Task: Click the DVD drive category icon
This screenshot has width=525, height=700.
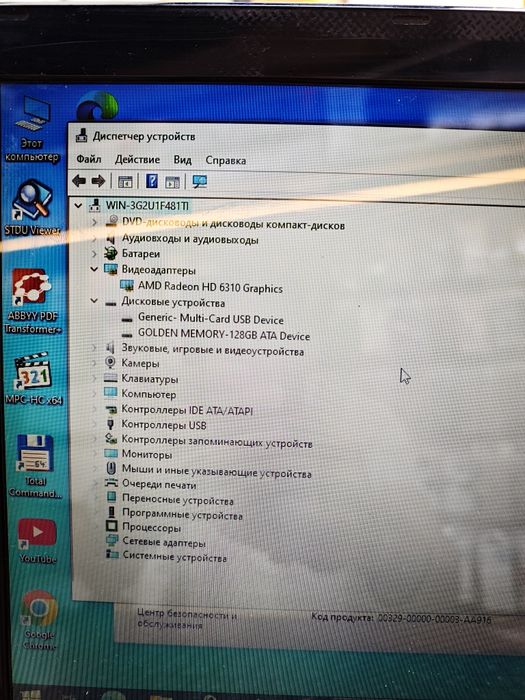Action: (112, 221)
